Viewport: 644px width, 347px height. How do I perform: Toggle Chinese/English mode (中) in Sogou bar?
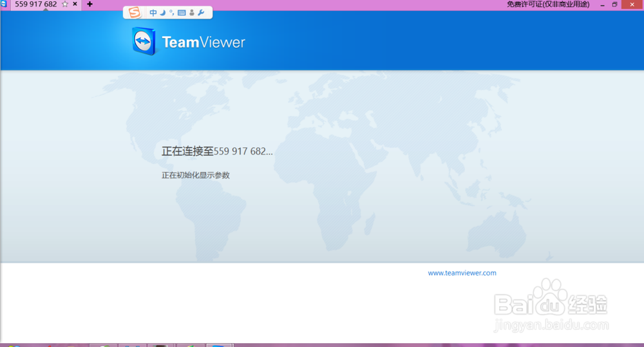[153, 13]
